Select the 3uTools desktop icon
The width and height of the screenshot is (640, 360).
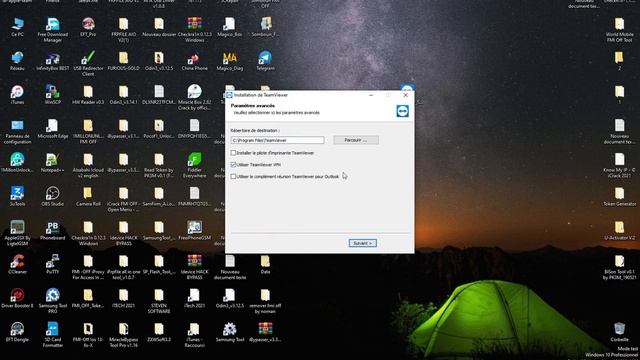17,197
